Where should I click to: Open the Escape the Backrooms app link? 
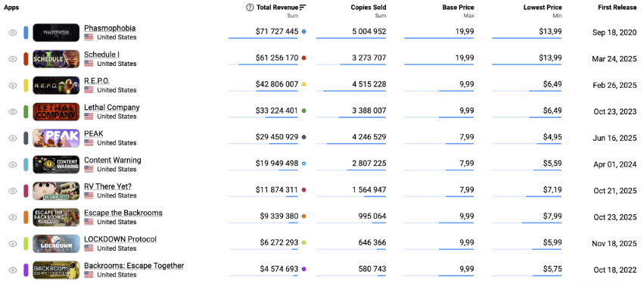[x=123, y=213]
